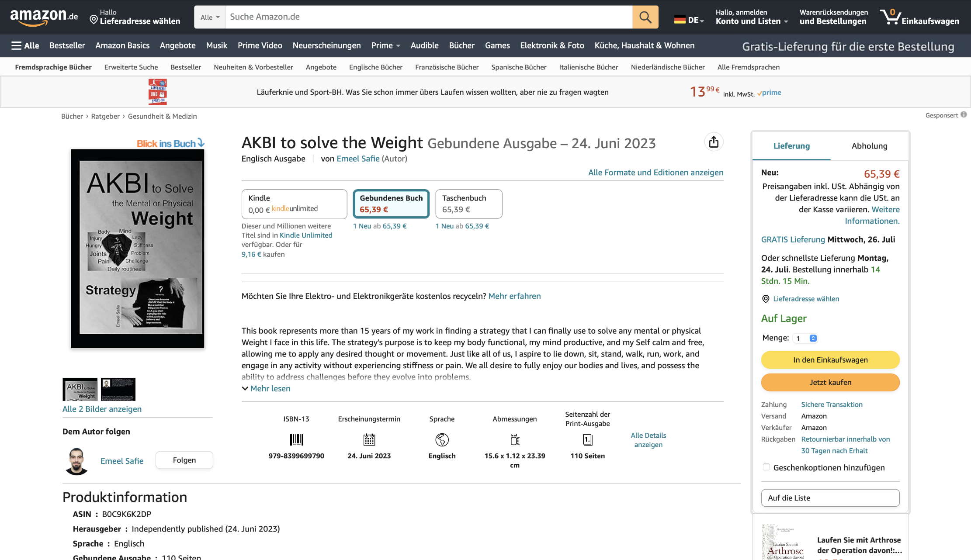Click the Ratgeber breadcrumb
The image size is (971, 560).
pyautogui.click(x=105, y=116)
